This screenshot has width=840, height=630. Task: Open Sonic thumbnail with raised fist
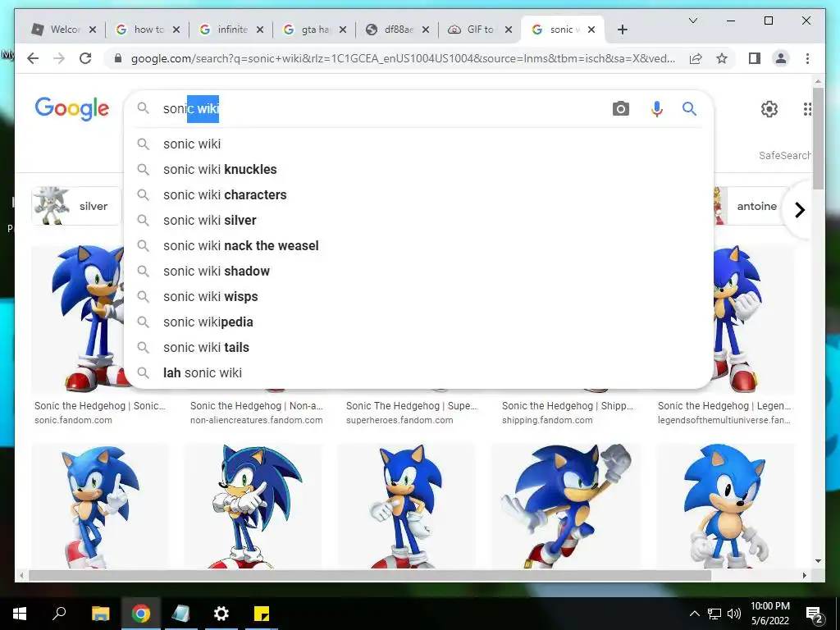566,505
